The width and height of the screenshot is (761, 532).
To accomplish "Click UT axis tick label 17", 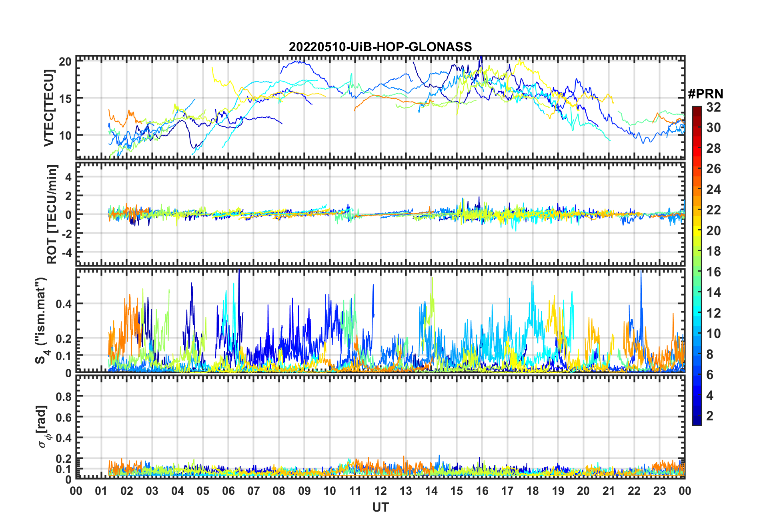I will (507, 491).
